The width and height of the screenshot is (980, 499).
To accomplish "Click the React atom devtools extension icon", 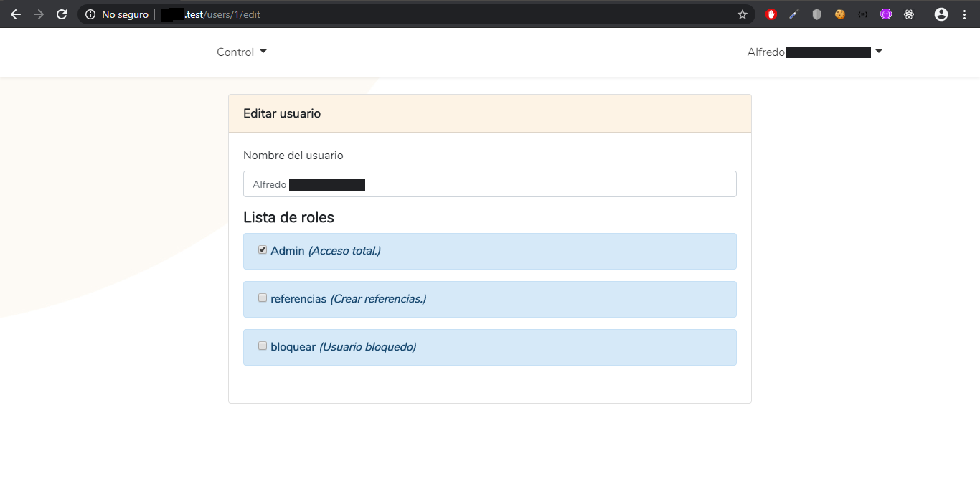I will 909,14.
